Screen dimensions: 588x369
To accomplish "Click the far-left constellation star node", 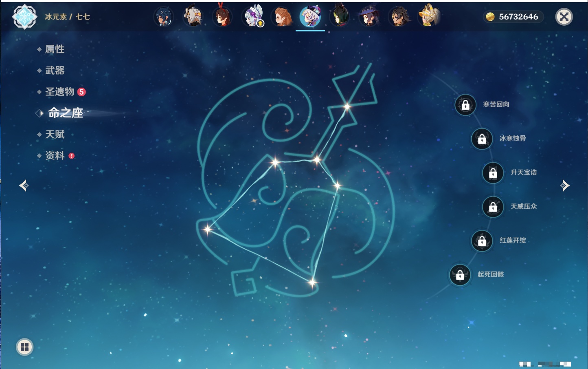I will (x=208, y=229).
